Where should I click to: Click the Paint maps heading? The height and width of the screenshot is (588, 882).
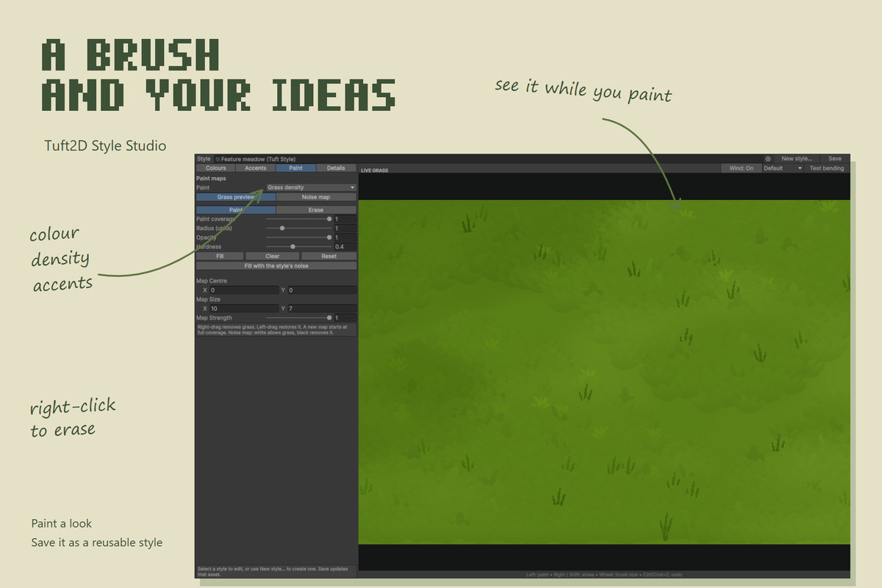pyautogui.click(x=211, y=179)
